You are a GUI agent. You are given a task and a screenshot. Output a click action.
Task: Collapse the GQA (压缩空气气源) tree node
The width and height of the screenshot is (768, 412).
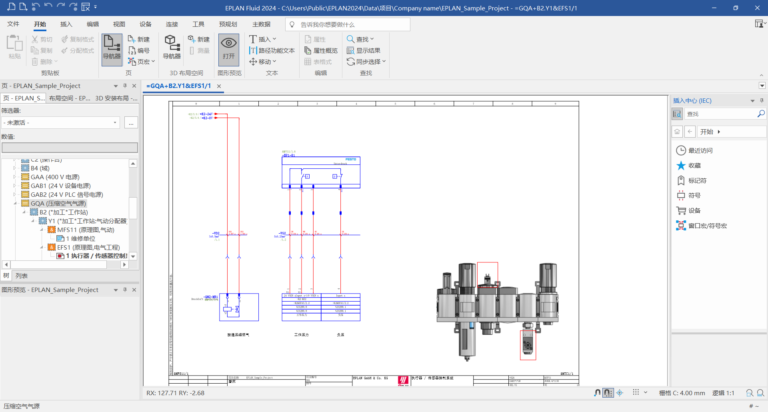[15, 203]
